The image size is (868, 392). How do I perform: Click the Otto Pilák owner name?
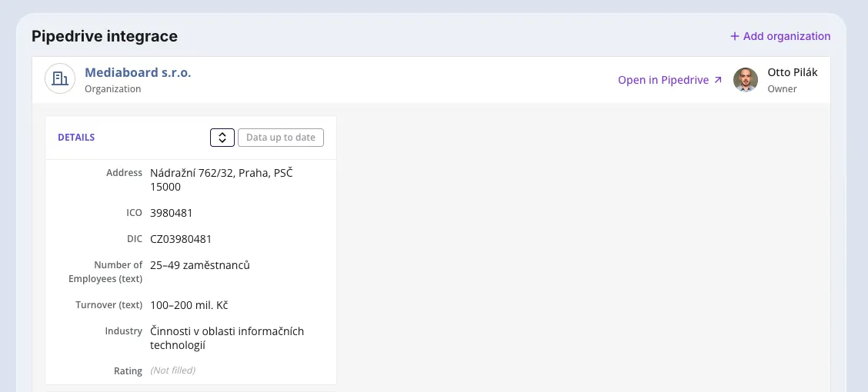[792, 72]
